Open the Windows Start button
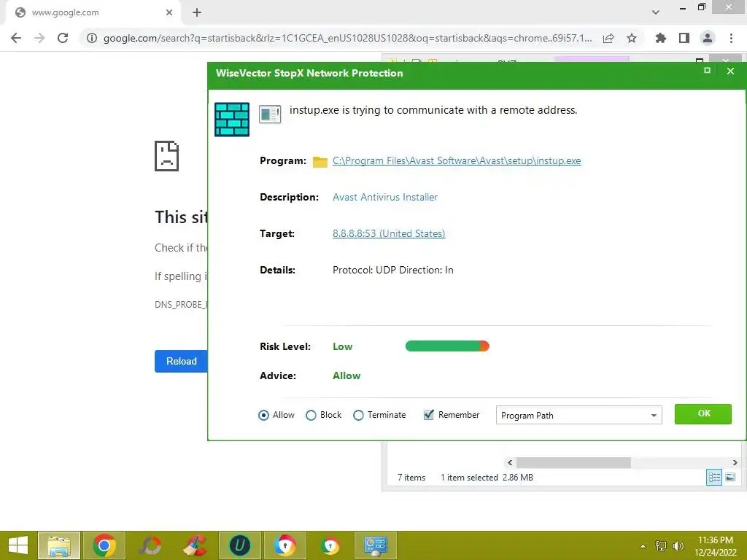 [x=18, y=545]
